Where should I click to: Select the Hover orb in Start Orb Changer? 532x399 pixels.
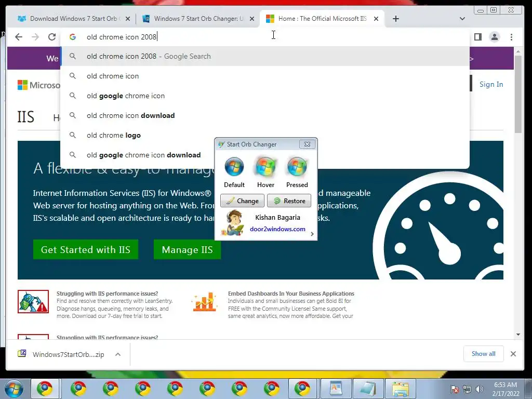click(265, 167)
